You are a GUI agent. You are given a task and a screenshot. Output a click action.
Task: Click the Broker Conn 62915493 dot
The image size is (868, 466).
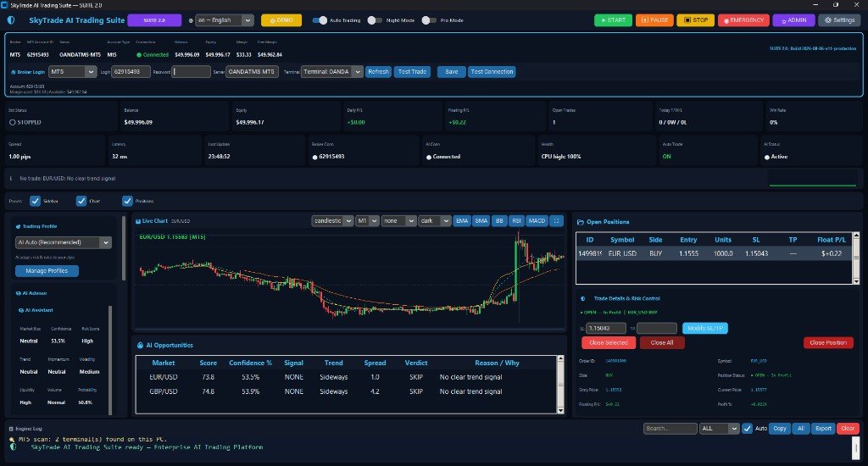315,158
